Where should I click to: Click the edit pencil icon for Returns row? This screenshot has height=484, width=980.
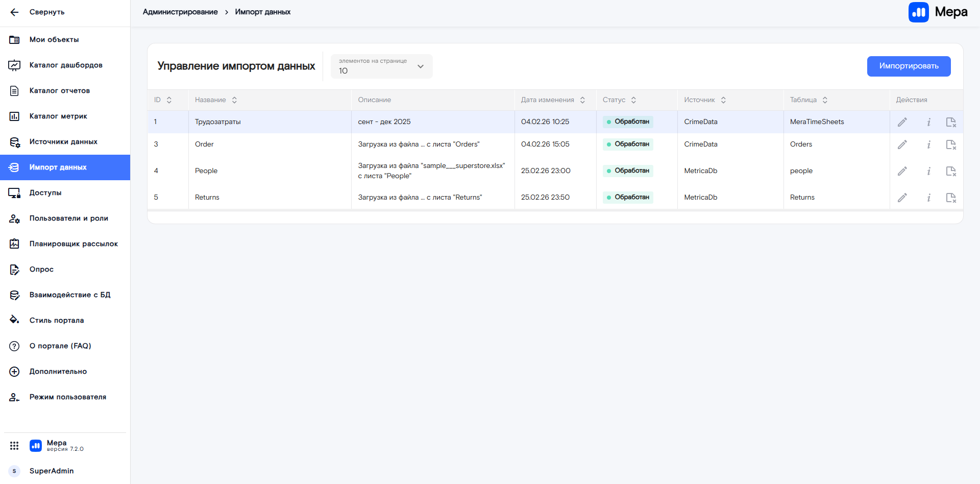(x=902, y=198)
